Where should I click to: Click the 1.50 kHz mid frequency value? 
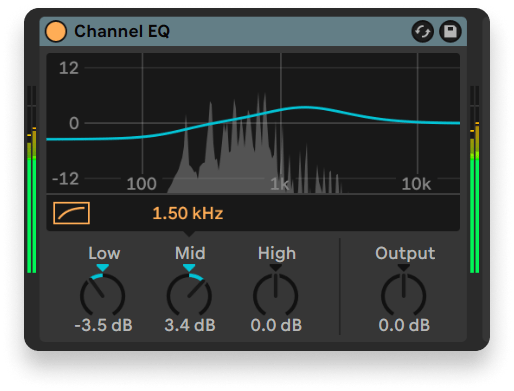pyautogui.click(x=188, y=213)
